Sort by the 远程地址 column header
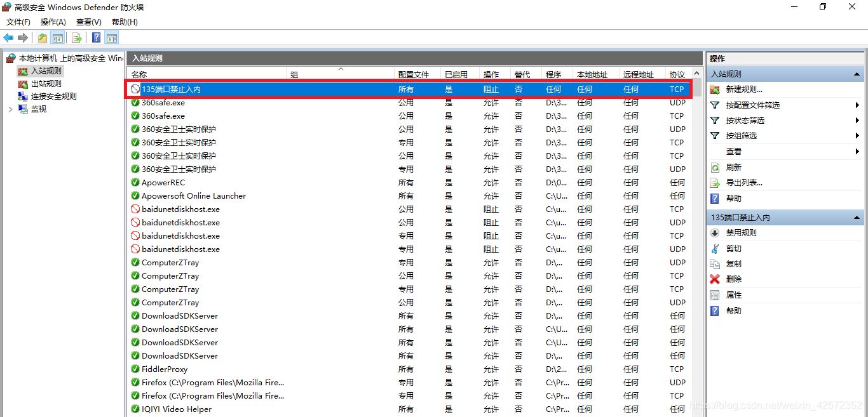 (642, 74)
